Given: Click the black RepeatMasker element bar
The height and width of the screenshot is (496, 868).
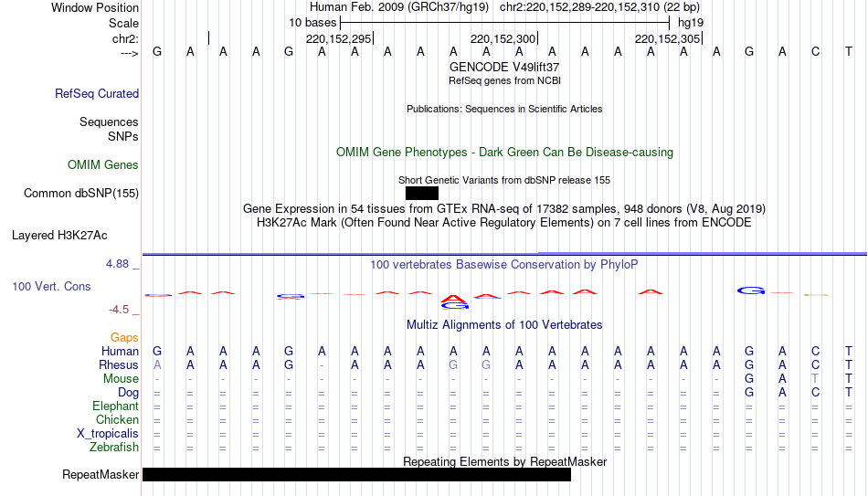Looking at the screenshot, I should 356,474.
